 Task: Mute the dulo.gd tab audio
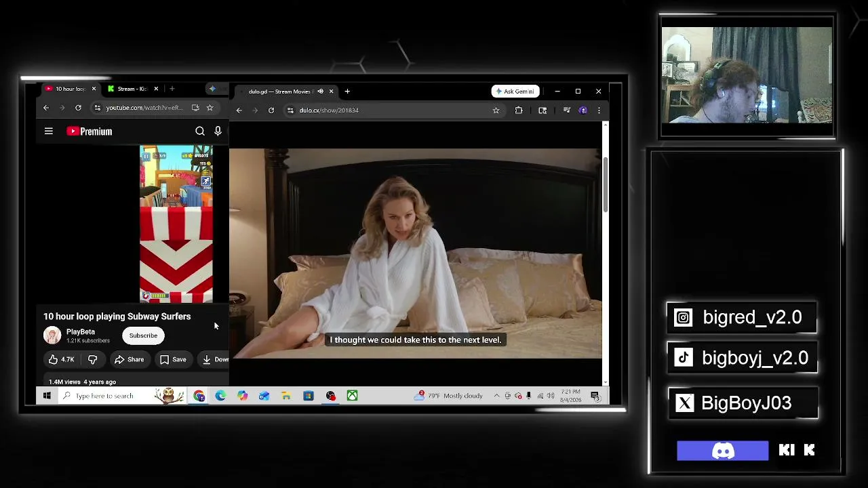coord(320,91)
